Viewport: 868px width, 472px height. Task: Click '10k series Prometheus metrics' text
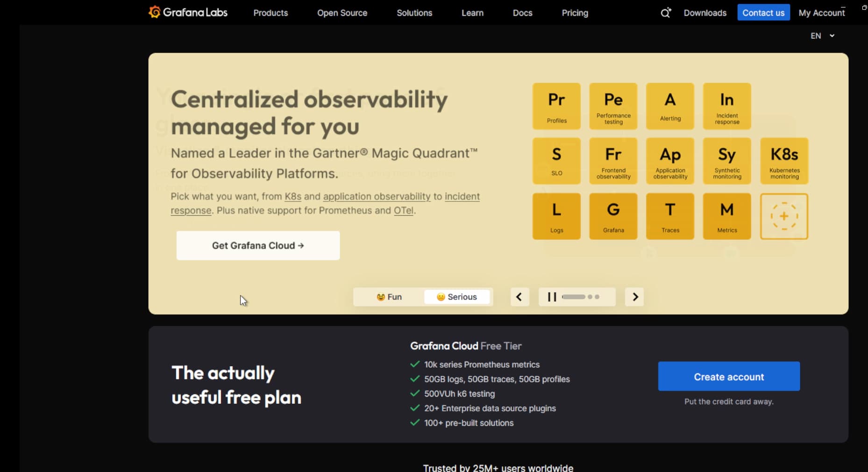(482, 365)
